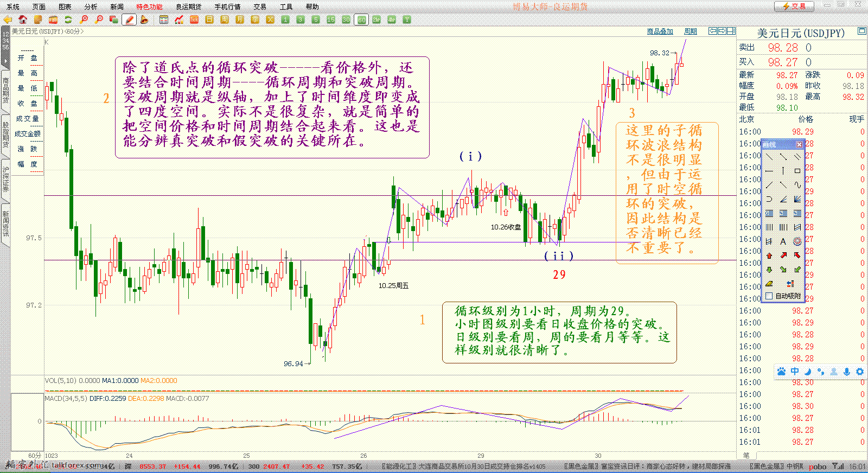Viewport: 868px width, 473px height.
Task: Open the 系统 menu
Action: click(12, 7)
